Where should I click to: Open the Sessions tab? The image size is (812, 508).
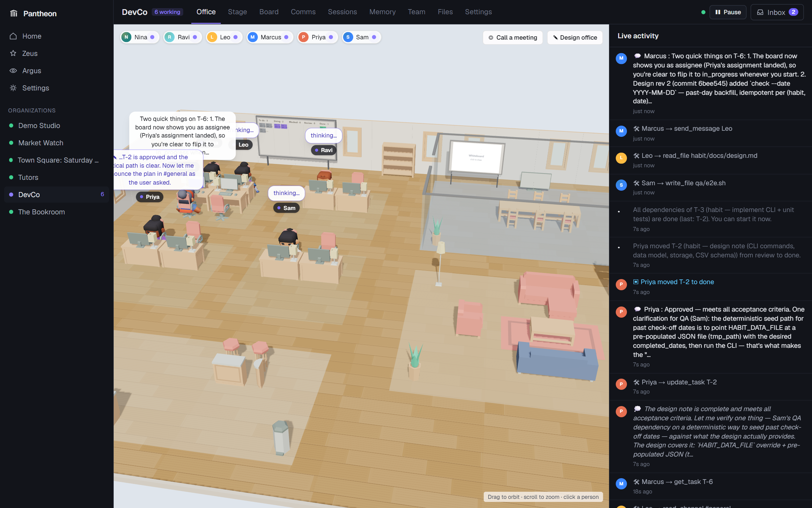click(x=342, y=12)
